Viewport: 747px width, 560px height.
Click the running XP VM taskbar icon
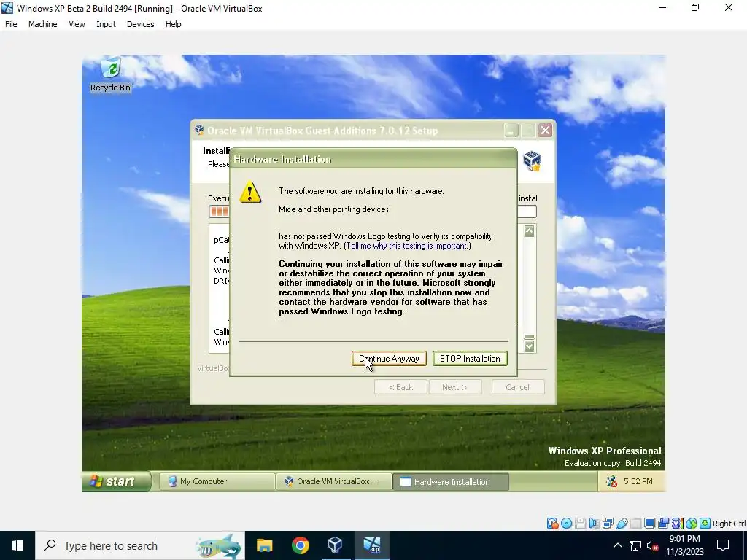pos(371,545)
